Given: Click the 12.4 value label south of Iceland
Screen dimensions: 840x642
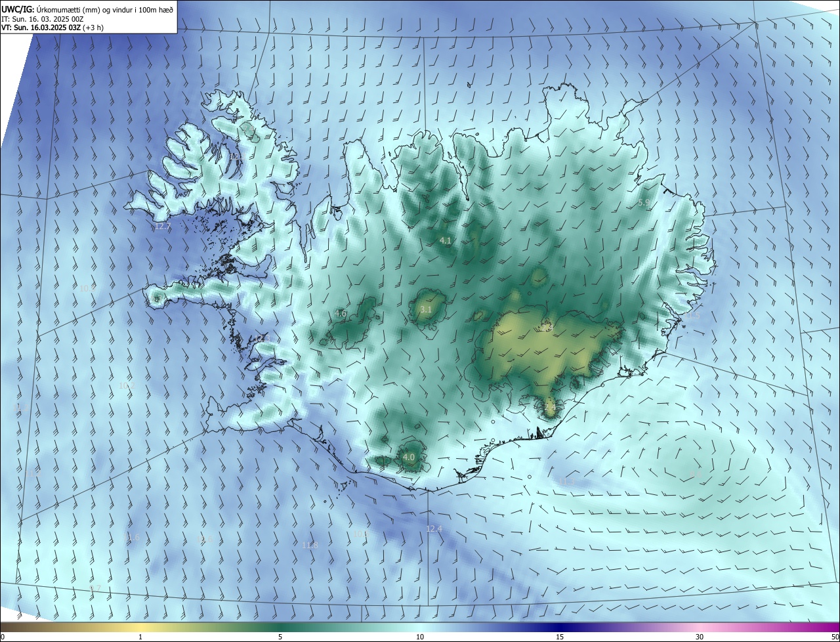Looking at the screenshot, I should click(434, 529).
